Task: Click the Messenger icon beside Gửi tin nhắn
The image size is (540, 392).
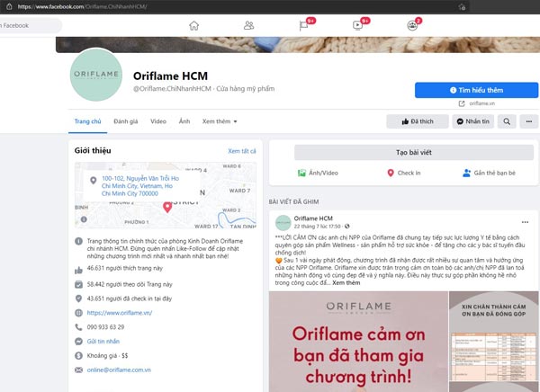Action: coord(78,342)
